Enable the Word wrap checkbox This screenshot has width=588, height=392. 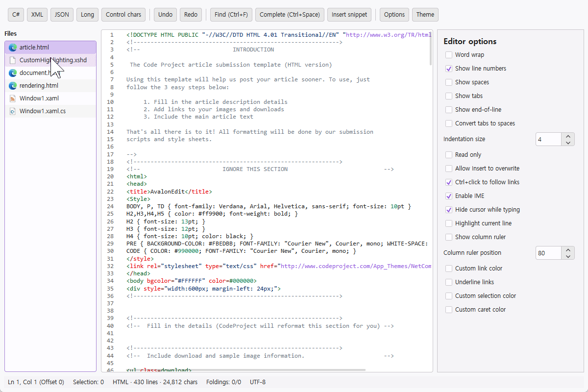449,55
